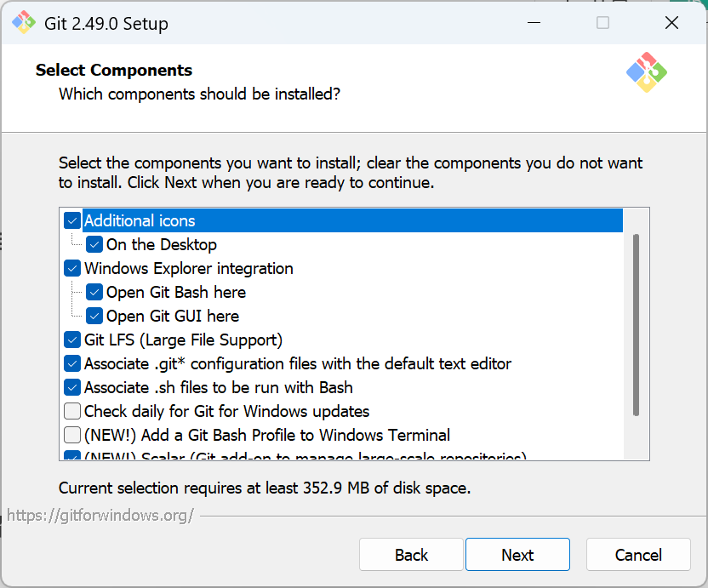Select the On the Desktop label
Image resolution: width=708 pixels, height=588 pixels.
(x=162, y=245)
